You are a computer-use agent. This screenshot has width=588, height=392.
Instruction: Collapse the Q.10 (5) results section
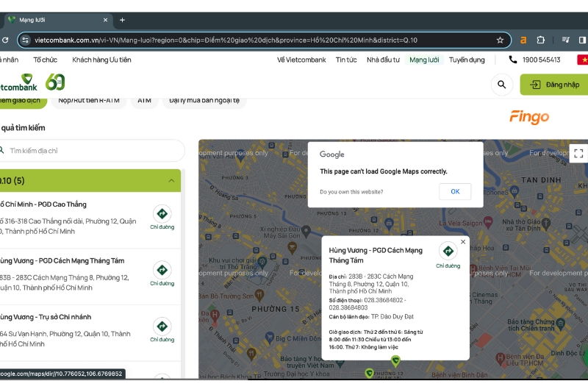click(x=171, y=180)
